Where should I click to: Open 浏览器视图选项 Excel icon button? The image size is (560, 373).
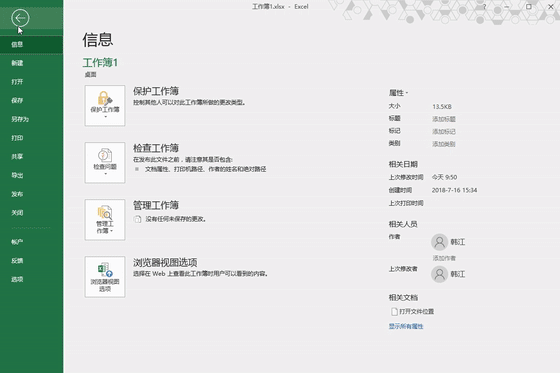[105, 277]
